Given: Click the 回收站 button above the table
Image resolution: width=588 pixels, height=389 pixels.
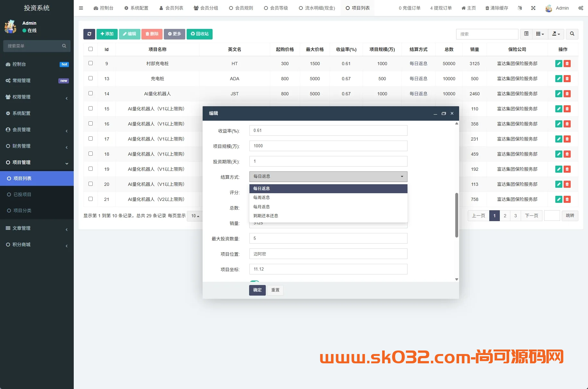Looking at the screenshot, I should pos(199,34).
